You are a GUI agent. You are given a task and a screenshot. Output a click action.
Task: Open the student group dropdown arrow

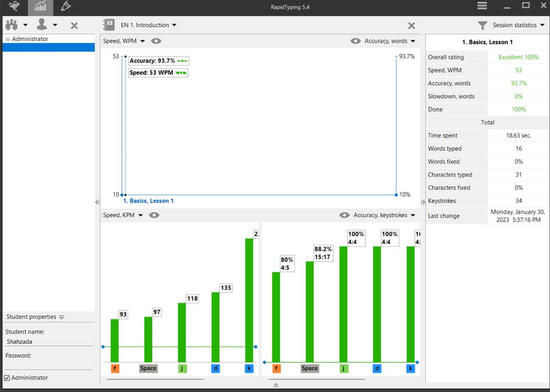(25, 25)
